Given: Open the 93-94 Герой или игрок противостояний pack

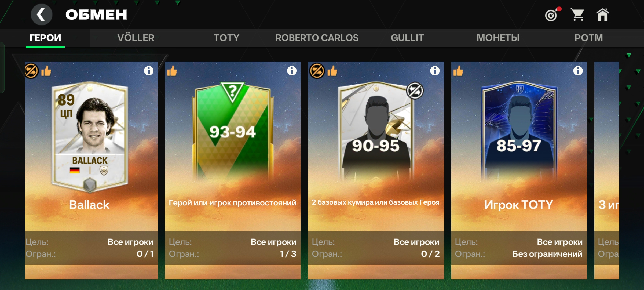Looking at the screenshot, I should click(x=233, y=171).
